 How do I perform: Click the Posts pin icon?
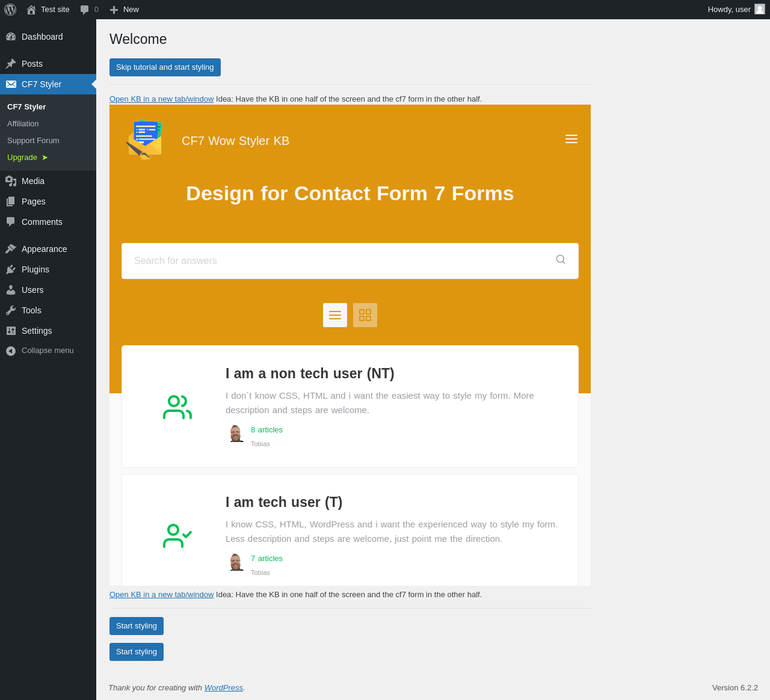(11, 64)
